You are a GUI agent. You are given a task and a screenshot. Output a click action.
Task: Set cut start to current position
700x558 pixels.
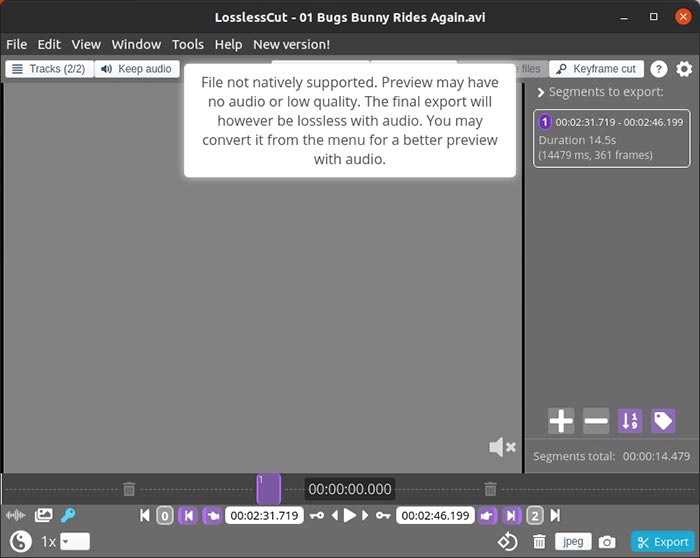tap(213, 516)
